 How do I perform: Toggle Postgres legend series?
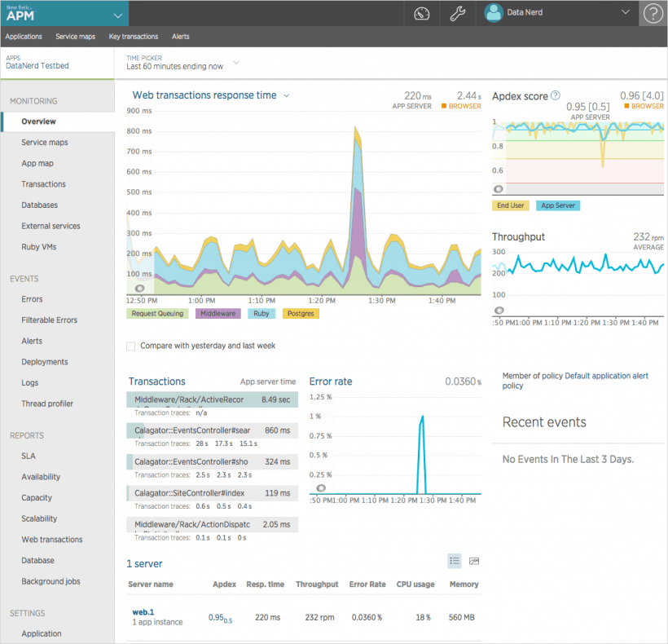pyautogui.click(x=301, y=314)
